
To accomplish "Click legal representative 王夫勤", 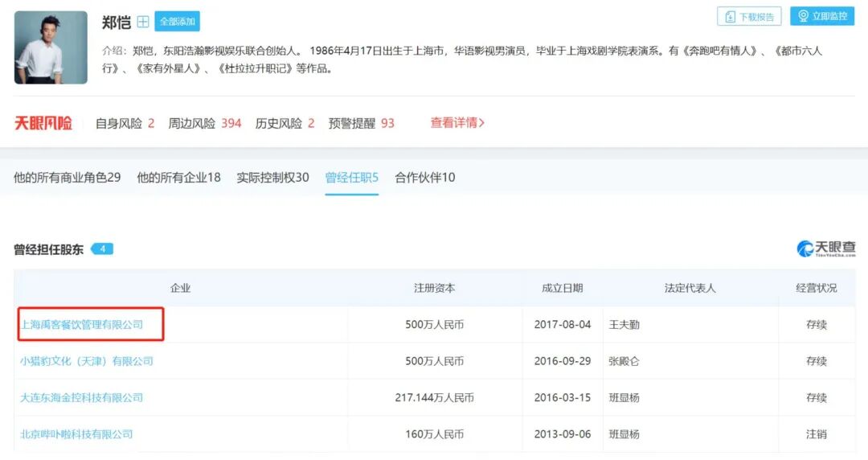I will click(x=624, y=325).
